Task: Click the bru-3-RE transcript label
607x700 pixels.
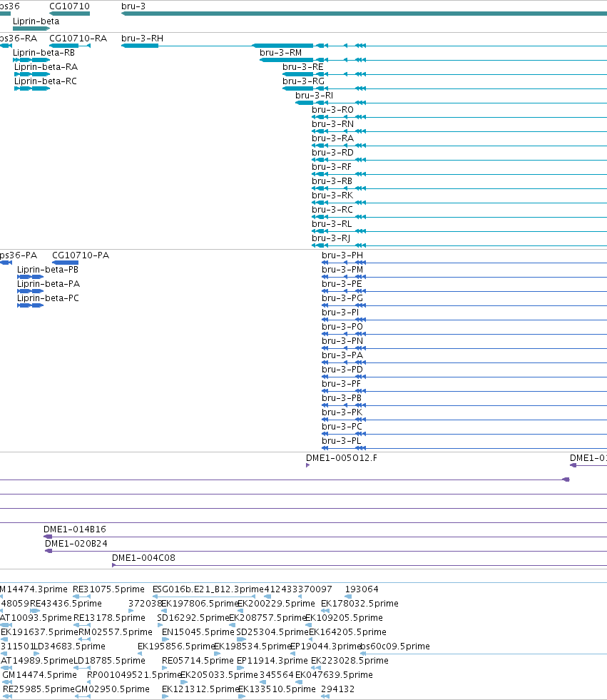Action: (303, 67)
